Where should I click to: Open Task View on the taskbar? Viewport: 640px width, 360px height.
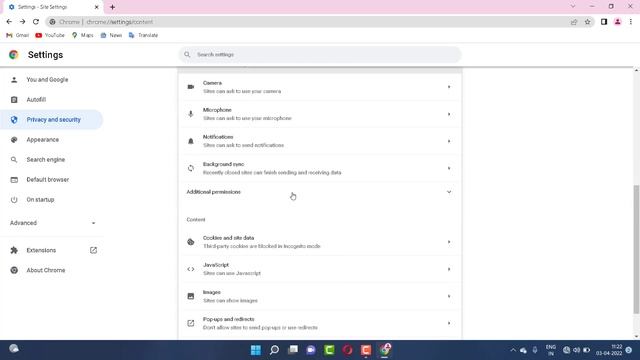click(293, 350)
